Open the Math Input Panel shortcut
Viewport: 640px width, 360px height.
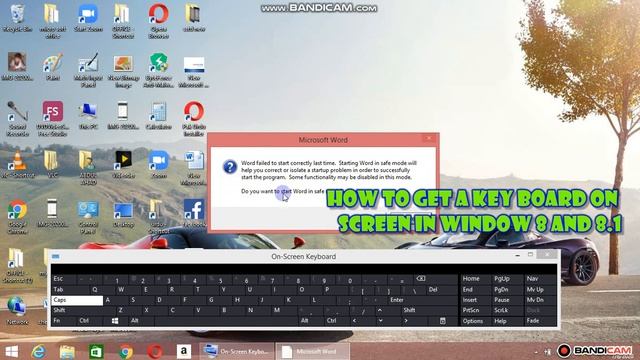[x=88, y=70]
